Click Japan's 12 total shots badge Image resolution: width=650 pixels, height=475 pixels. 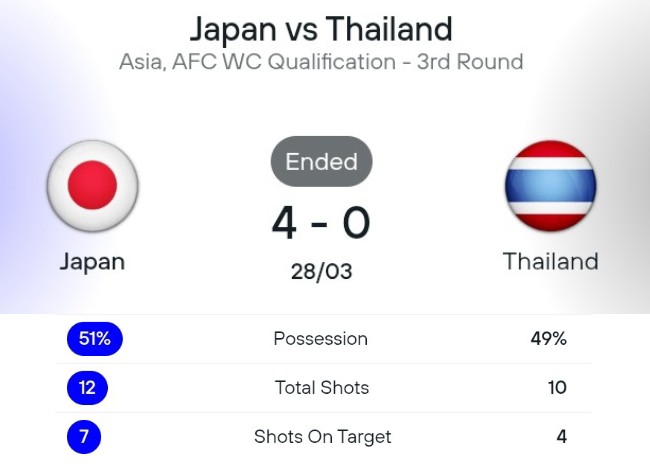pos(87,388)
